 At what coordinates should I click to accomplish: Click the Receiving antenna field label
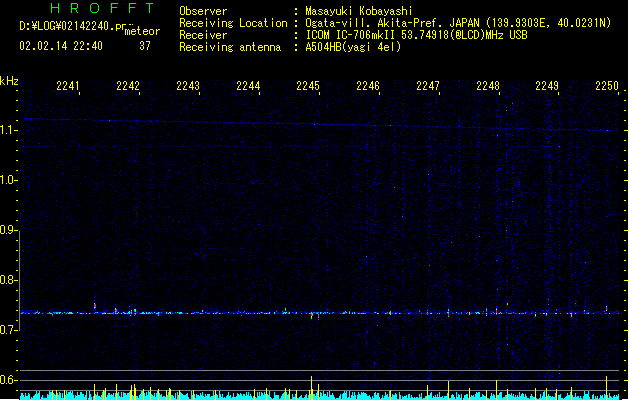(x=230, y=47)
